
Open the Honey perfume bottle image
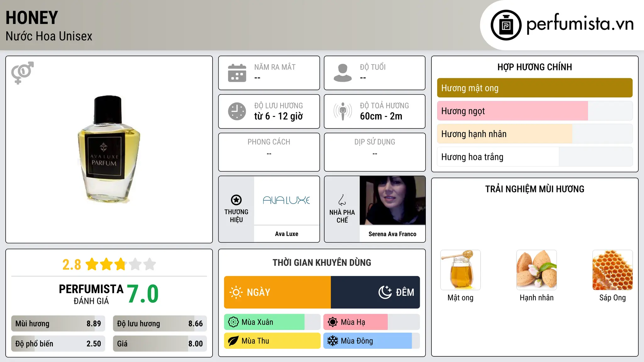[x=109, y=149]
